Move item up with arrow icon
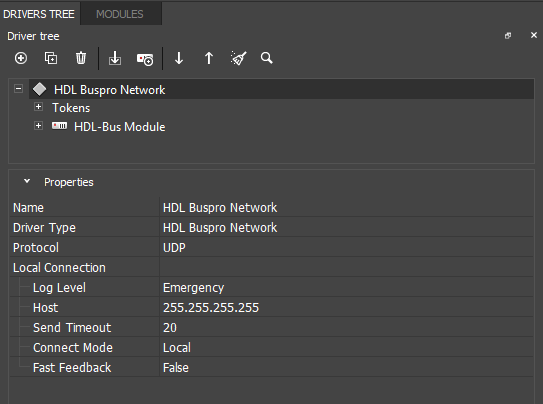Image resolution: width=543 pixels, height=404 pixels. click(208, 58)
